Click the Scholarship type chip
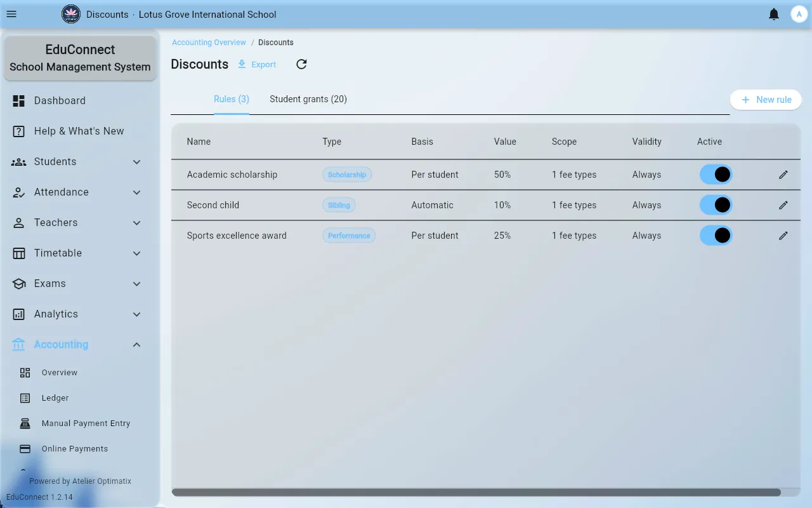The height and width of the screenshot is (508, 812). tap(347, 175)
